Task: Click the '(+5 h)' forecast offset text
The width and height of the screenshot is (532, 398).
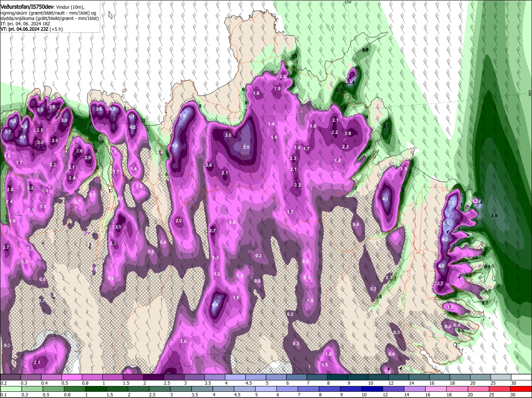Action: tap(56, 29)
